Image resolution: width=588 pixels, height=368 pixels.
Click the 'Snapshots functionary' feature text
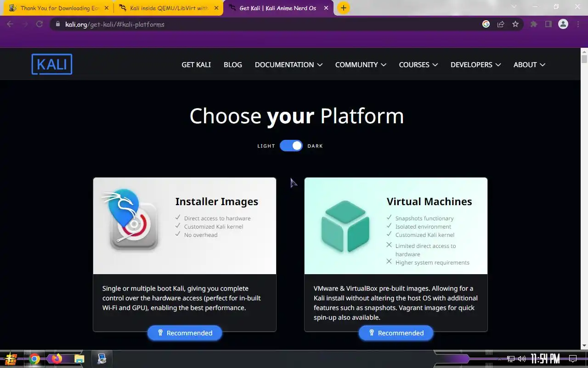coord(424,218)
